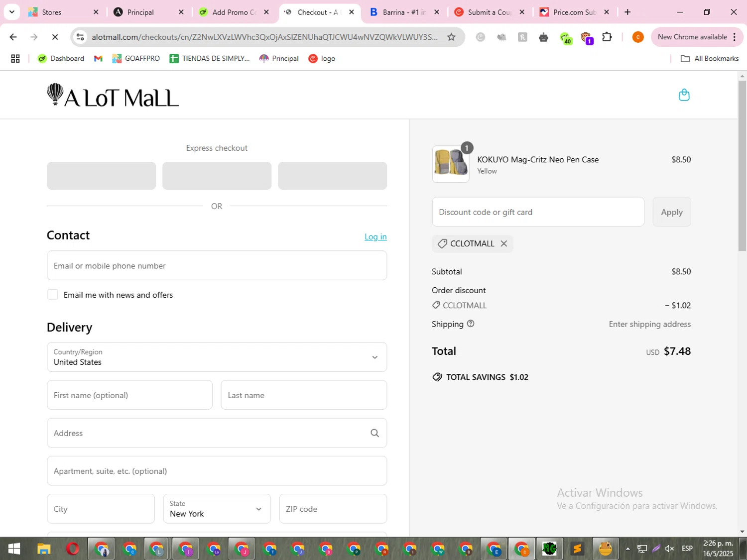The width and height of the screenshot is (747, 560).
Task: Check Email me with news and offers
Action: 53,294
